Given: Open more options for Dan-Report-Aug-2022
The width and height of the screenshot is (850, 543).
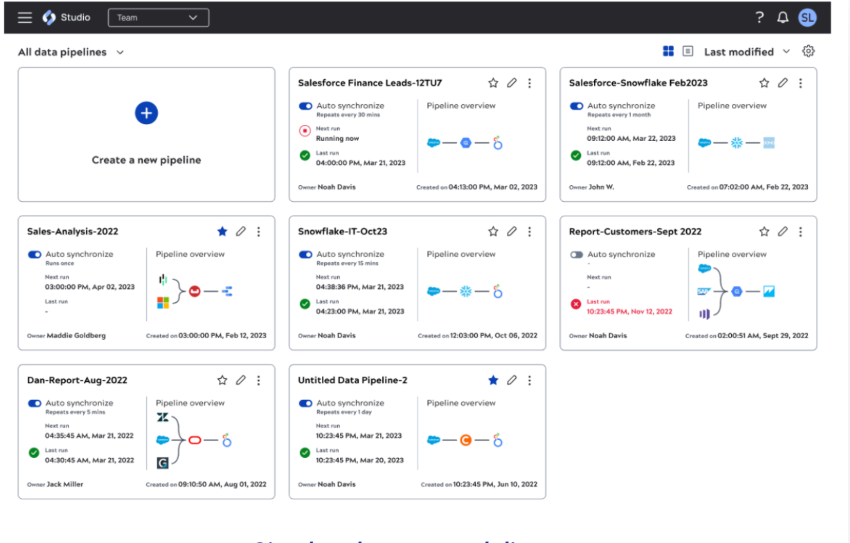Looking at the screenshot, I should (259, 381).
